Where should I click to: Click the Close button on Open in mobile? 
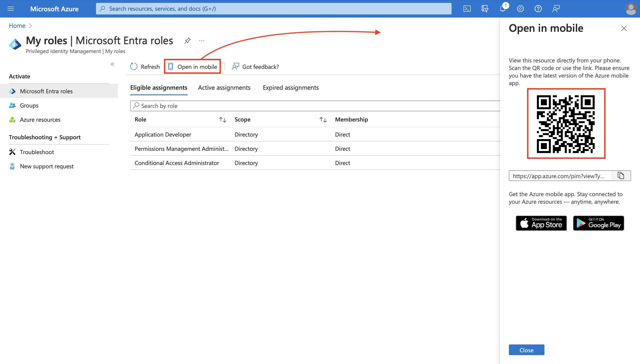(x=527, y=350)
